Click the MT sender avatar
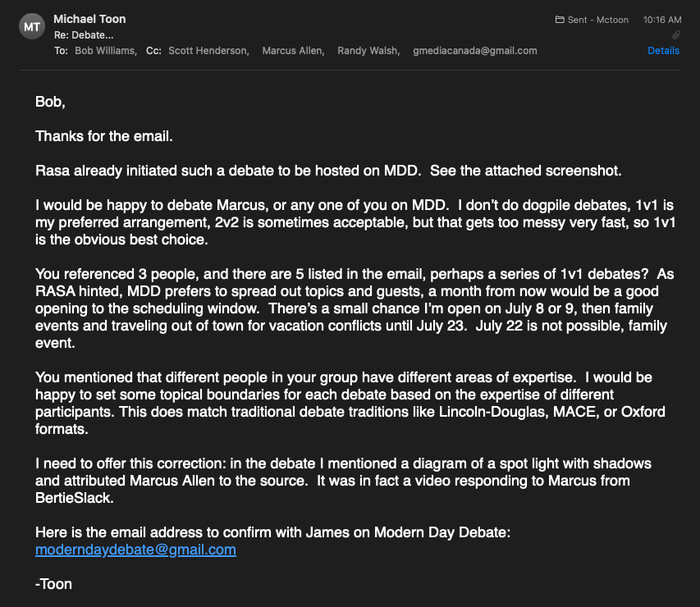The image size is (700, 607). 31,27
